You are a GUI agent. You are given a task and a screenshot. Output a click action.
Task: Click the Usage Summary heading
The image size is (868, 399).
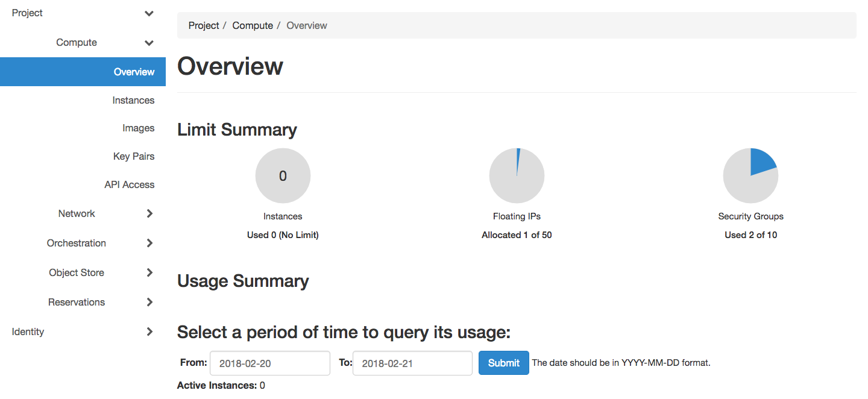[x=243, y=281]
